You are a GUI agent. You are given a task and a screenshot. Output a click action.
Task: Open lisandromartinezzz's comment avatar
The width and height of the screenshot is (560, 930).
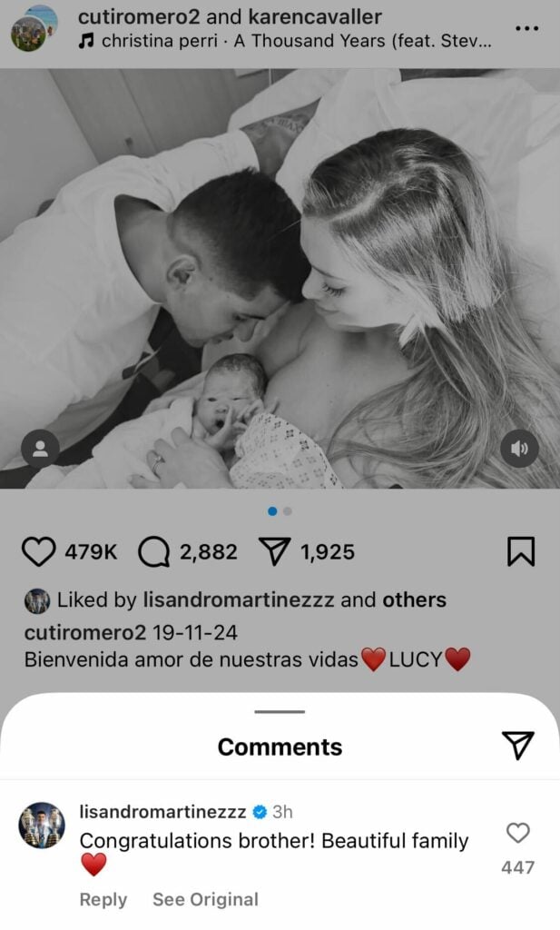42,825
